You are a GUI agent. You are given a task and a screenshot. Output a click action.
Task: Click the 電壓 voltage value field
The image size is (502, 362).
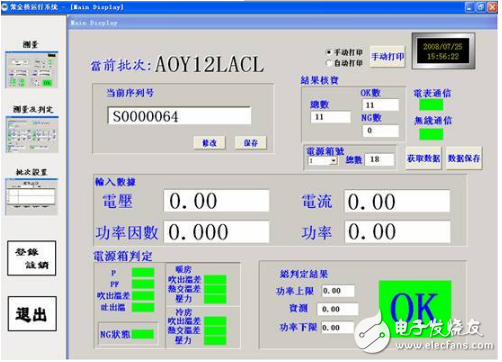(216, 201)
